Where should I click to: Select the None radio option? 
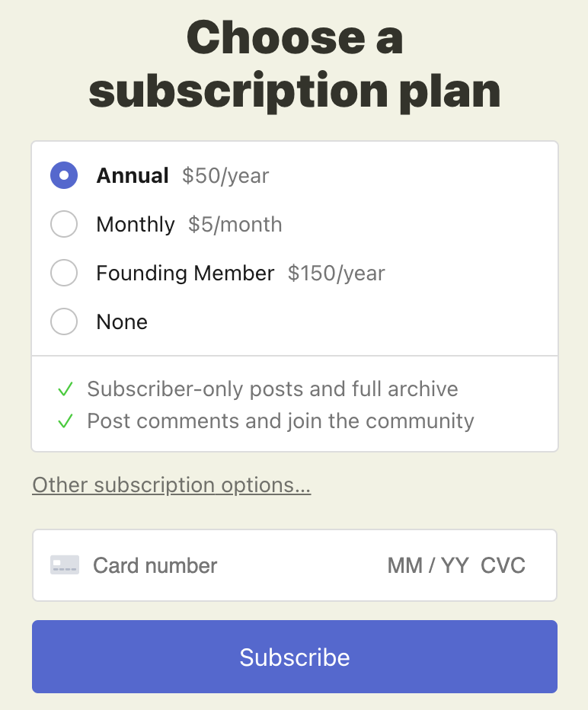[x=64, y=321]
